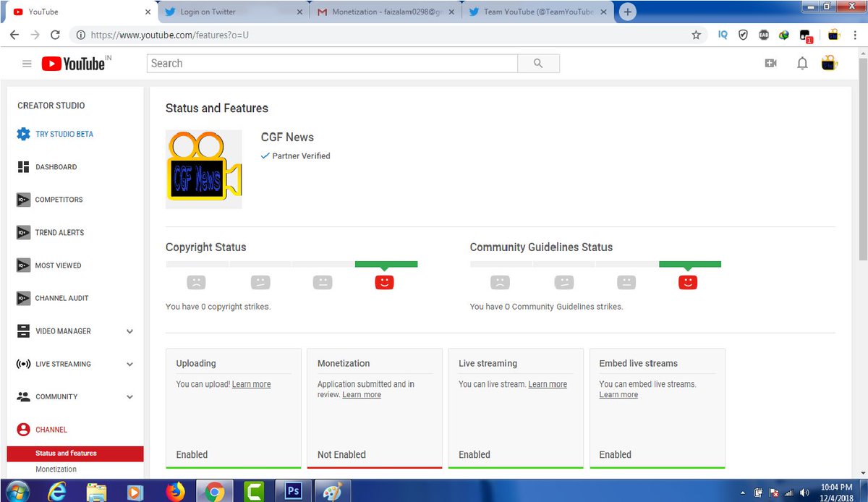
Task: Open the account avatar menu in YouTube header
Action: click(830, 63)
